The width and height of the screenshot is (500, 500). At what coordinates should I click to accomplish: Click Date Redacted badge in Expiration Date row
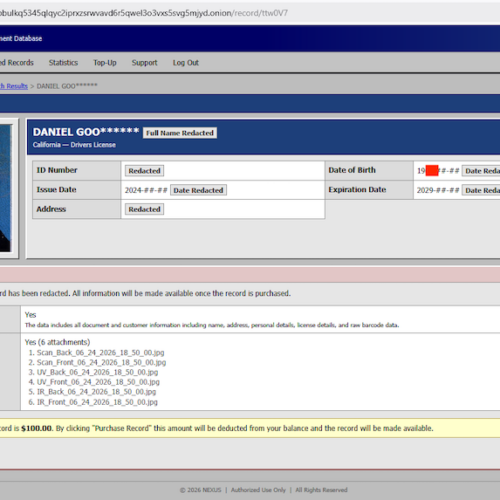coord(481,190)
